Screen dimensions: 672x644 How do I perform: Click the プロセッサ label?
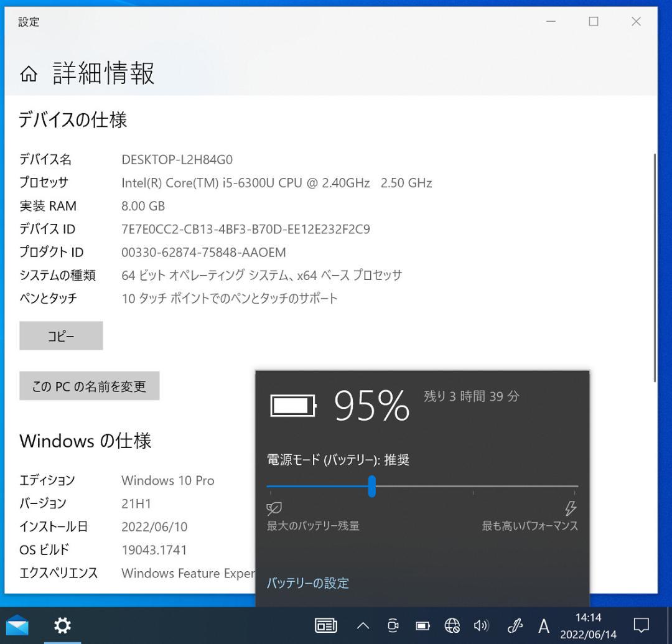click(x=44, y=183)
